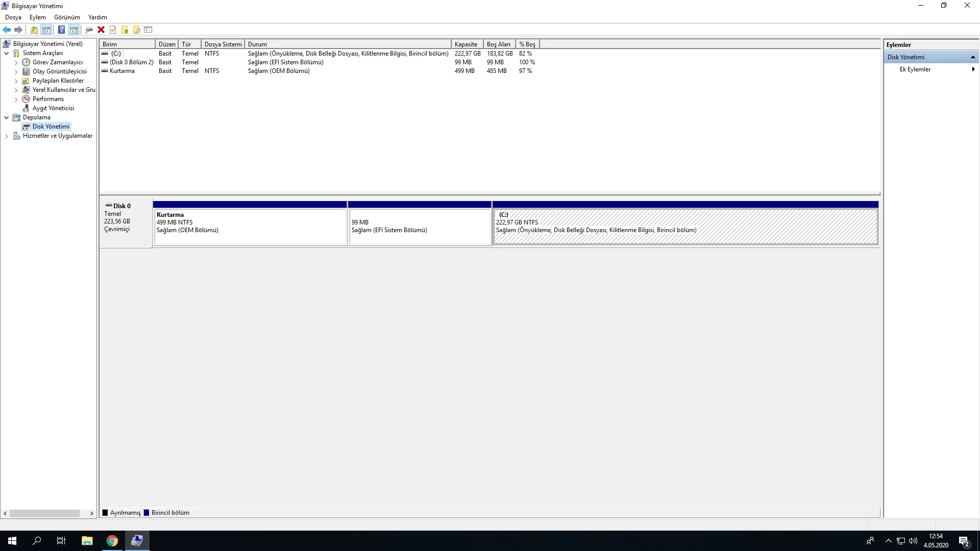This screenshot has width=980, height=551.
Task: Open Chrome from the taskbar
Action: [x=112, y=541]
